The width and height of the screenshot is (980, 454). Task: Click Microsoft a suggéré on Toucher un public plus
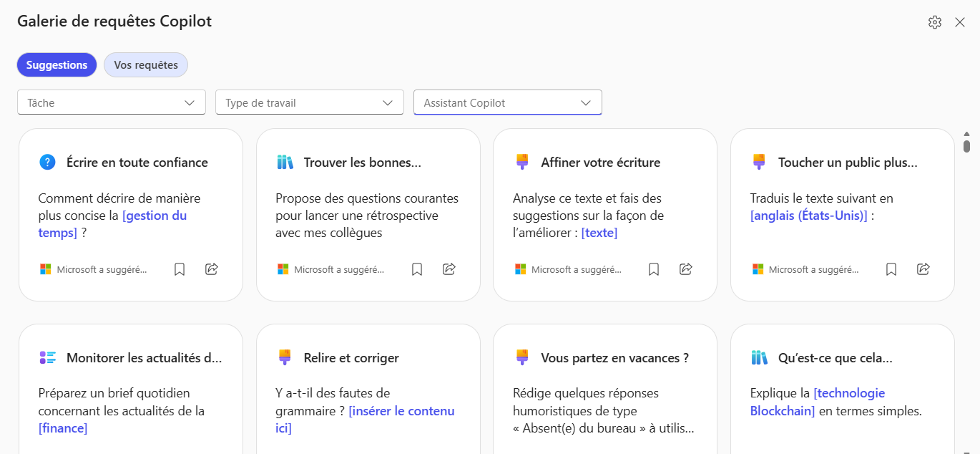814,270
